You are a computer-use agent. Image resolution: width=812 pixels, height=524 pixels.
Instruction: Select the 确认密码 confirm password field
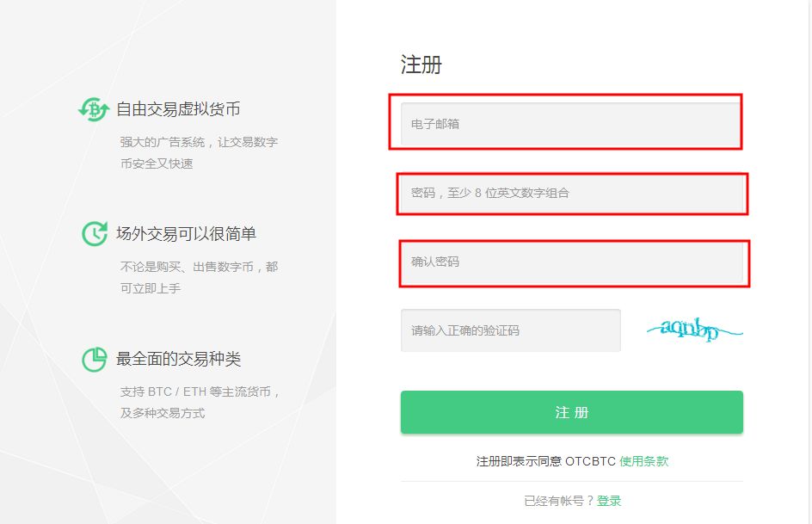571,262
